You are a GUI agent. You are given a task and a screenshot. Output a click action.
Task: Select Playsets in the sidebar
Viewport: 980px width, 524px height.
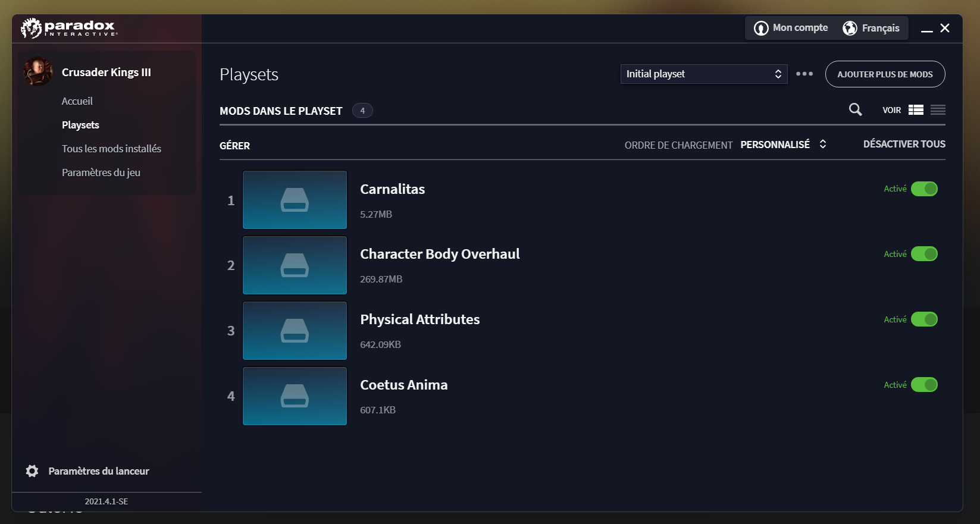click(80, 125)
